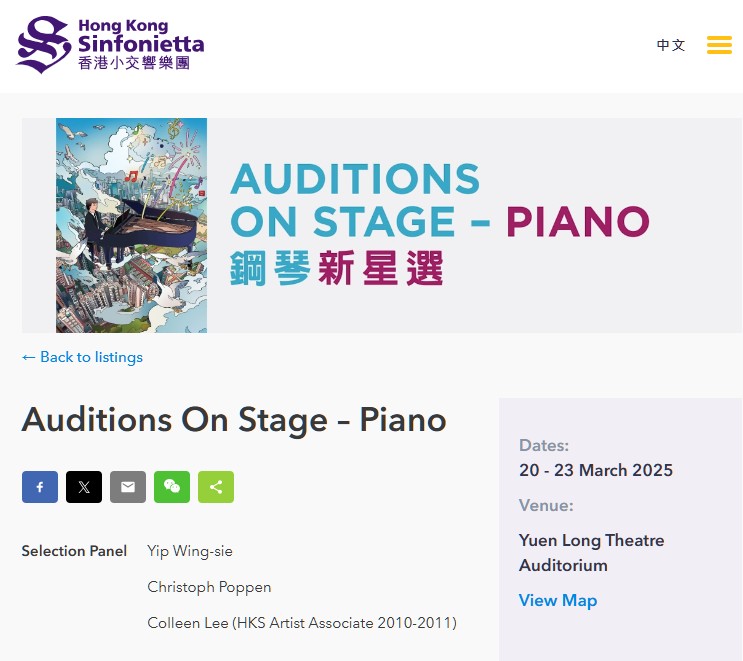The image size is (743, 661).
Task: Click the piano artwork in the banner
Action: [x=131, y=225]
